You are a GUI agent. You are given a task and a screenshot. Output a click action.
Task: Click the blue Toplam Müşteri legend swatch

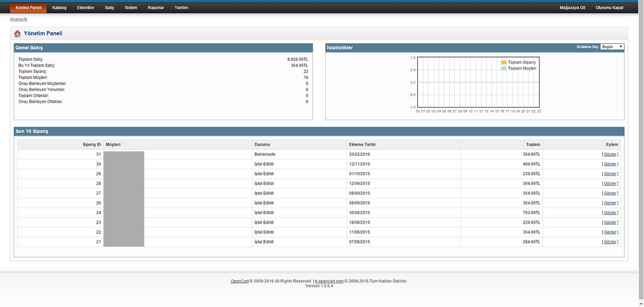pyautogui.click(x=504, y=68)
